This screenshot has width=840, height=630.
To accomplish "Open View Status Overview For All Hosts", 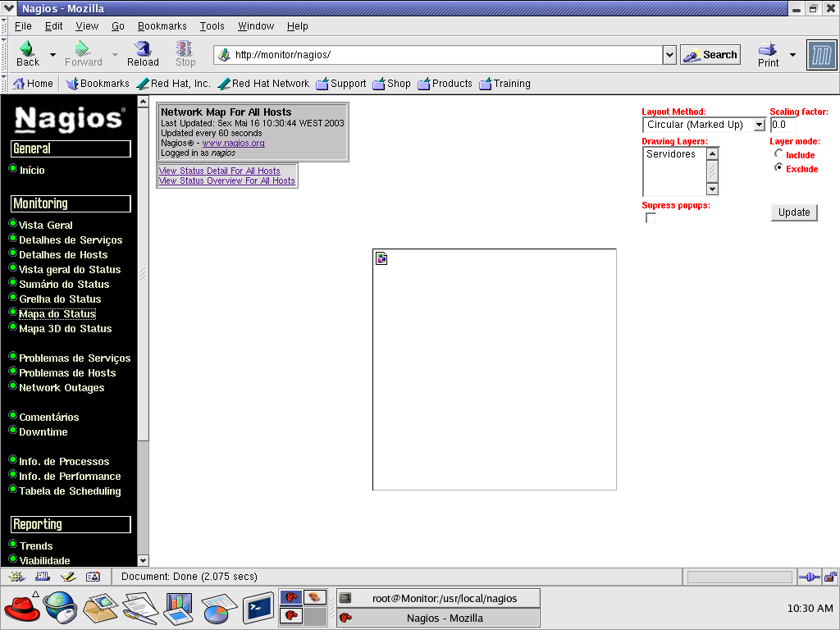I will click(x=227, y=180).
